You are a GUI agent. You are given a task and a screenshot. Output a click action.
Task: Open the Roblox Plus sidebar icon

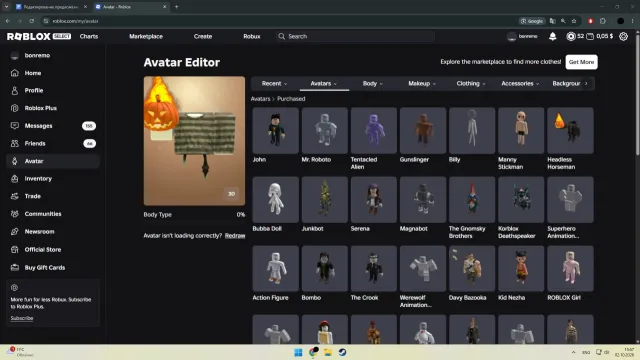coord(15,108)
